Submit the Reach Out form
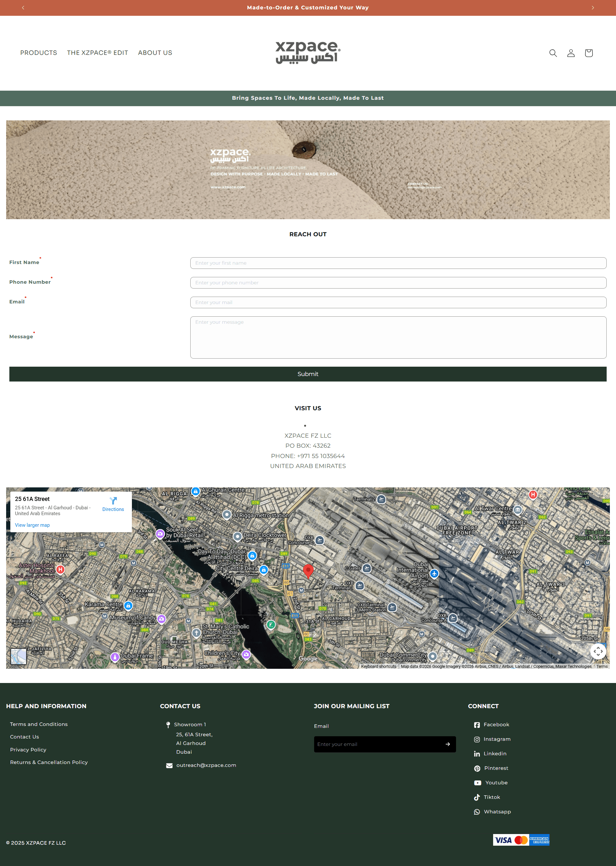Image resolution: width=616 pixels, height=866 pixels. (x=308, y=374)
